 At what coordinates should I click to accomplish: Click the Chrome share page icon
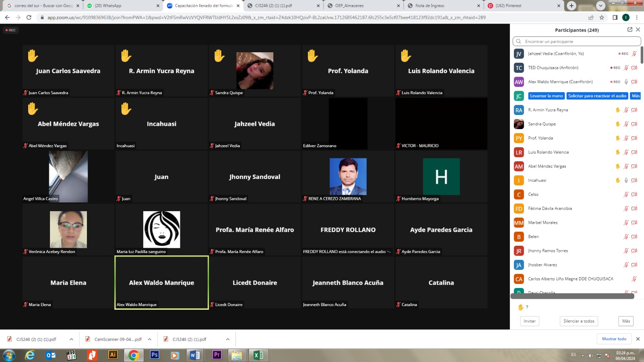(591, 18)
